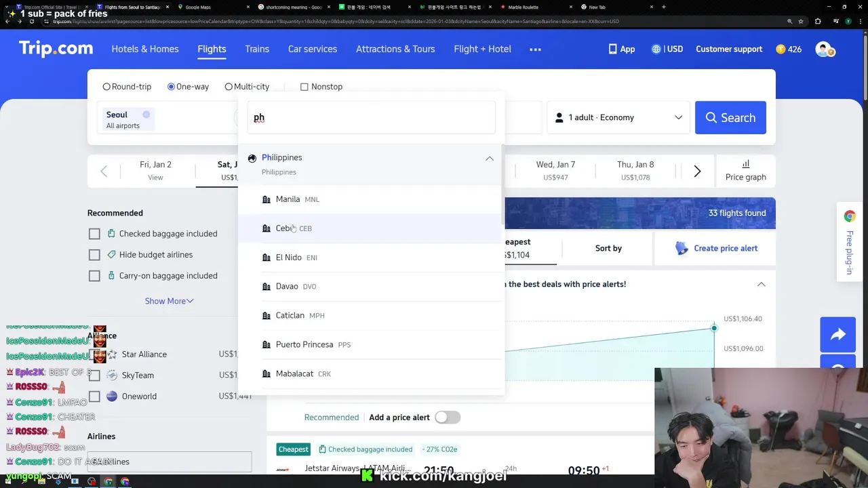Open the Hotels & Homes menu
Viewport: 868px width, 488px height.
pyautogui.click(x=145, y=49)
